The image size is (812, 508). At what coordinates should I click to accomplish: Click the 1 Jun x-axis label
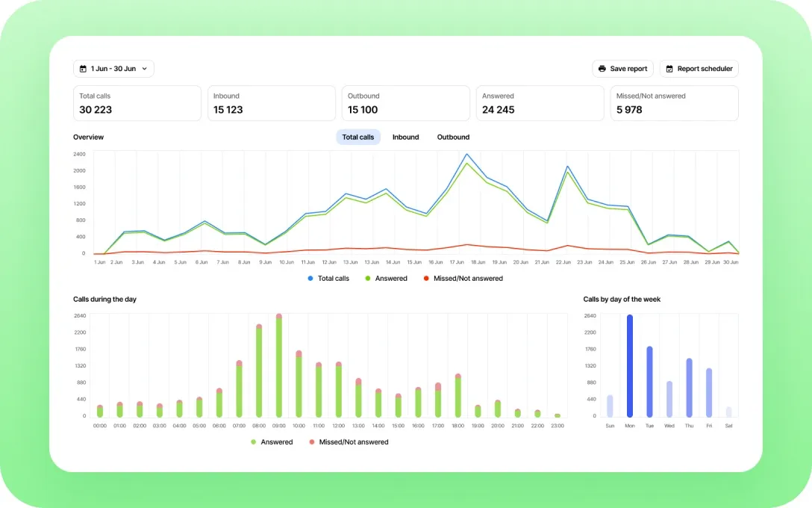tap(99, 262)
